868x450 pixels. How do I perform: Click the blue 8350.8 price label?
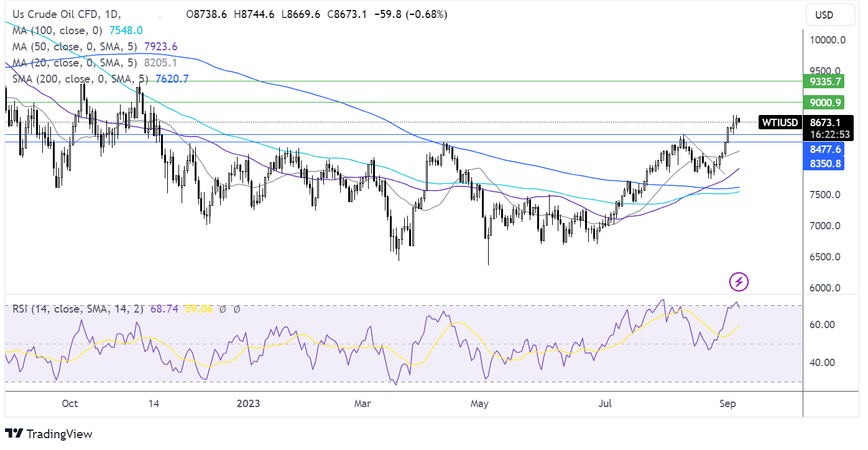(824, 164)
